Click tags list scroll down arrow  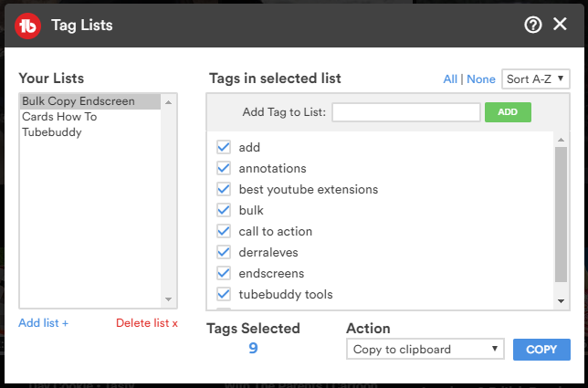pyautogui.click(x=561, y=301)
